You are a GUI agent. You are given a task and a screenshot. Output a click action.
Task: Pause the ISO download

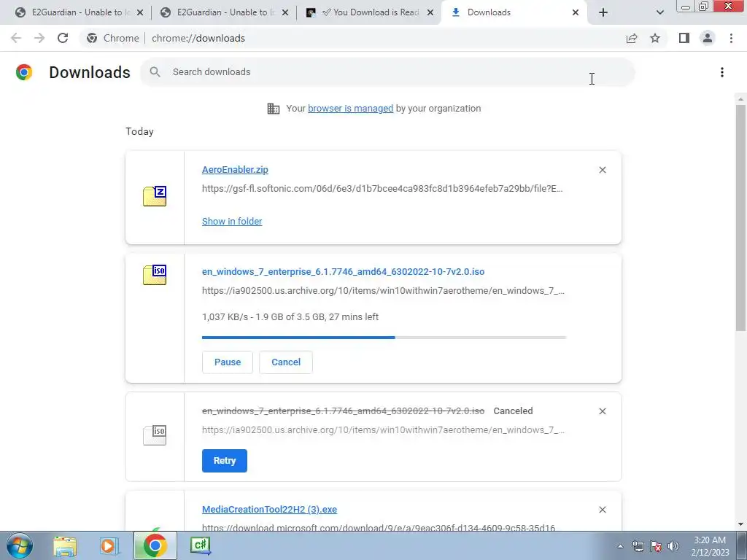click(x=228, y=362)
